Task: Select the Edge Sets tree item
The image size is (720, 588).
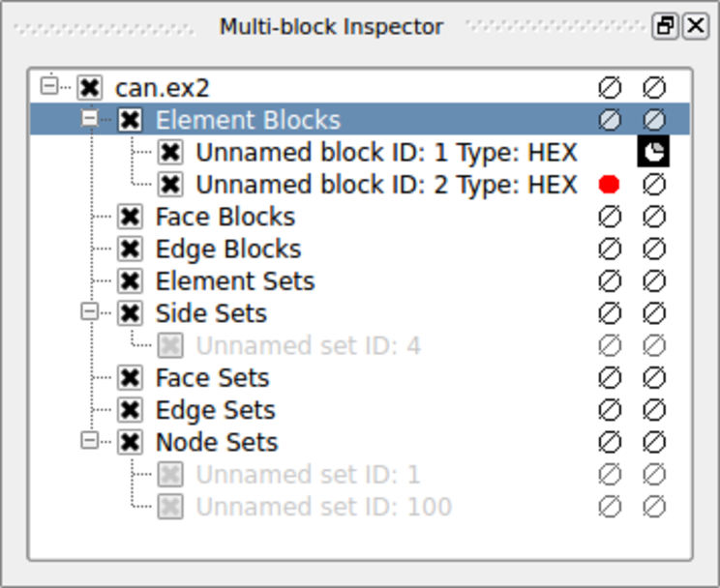Action: pos(215,410)
